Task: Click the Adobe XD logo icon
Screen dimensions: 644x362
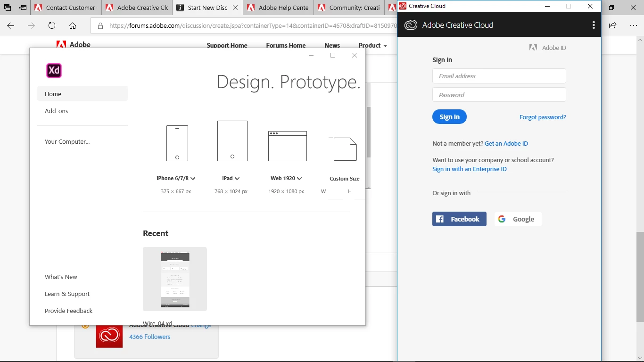Action: click(x=54, y=71)
